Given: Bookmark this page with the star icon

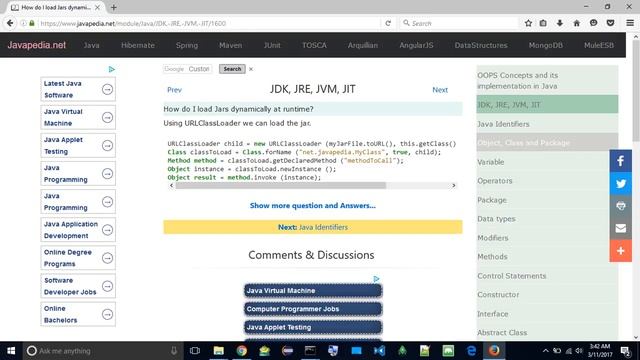Looking at the screenshot, I should pos(528,23).
